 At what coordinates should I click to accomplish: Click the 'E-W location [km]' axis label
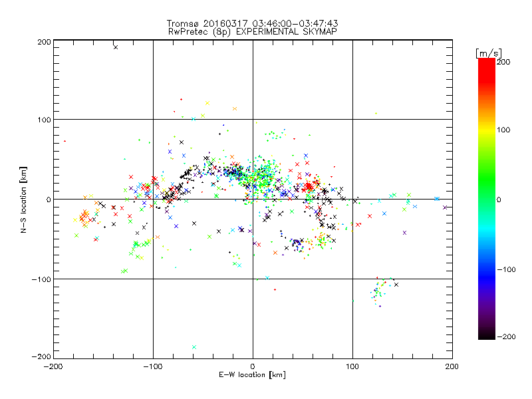coord(252,375)
